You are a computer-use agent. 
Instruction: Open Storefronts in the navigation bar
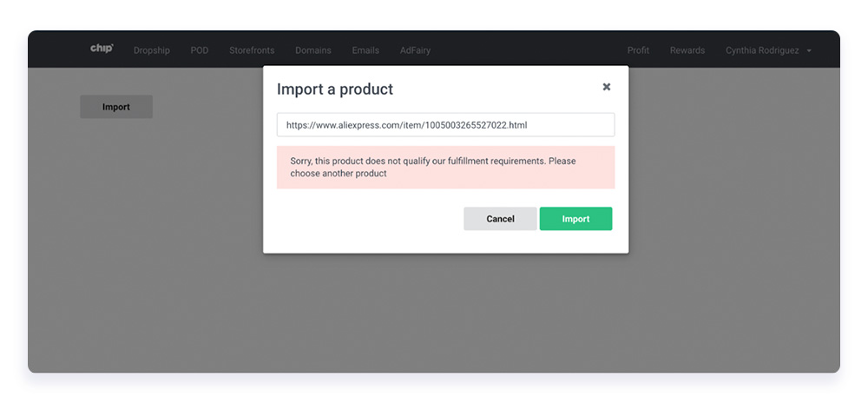252,50
